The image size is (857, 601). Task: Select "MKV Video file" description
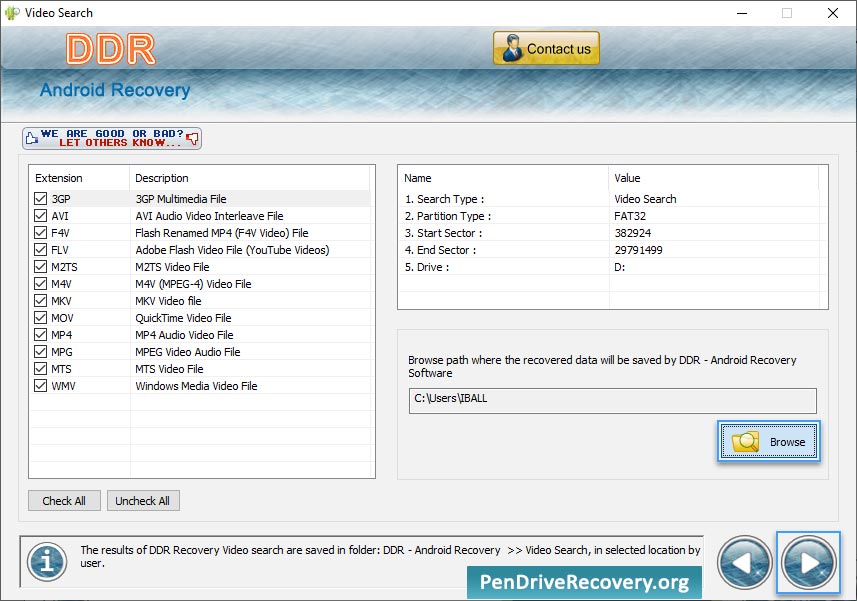coord(168,300)
